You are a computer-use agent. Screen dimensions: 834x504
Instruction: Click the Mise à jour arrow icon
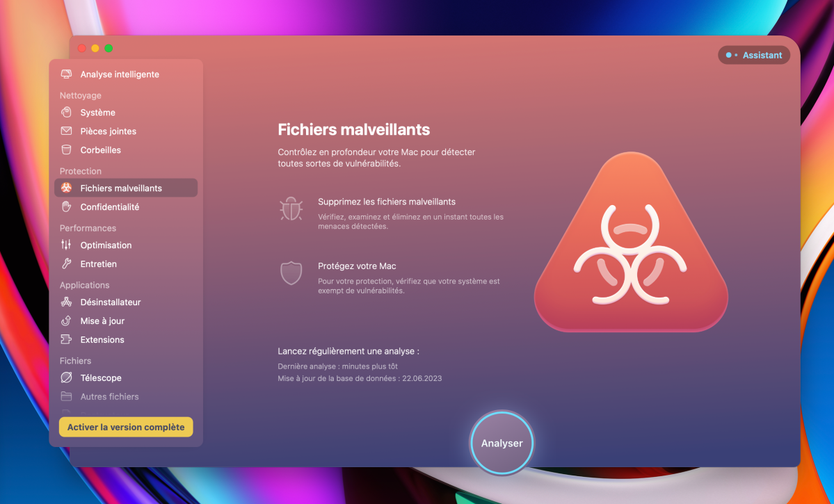pos(67,320)
